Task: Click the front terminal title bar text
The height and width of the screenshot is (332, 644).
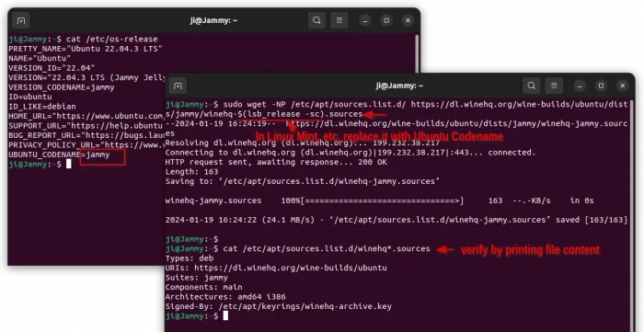Action: point(399,86)
